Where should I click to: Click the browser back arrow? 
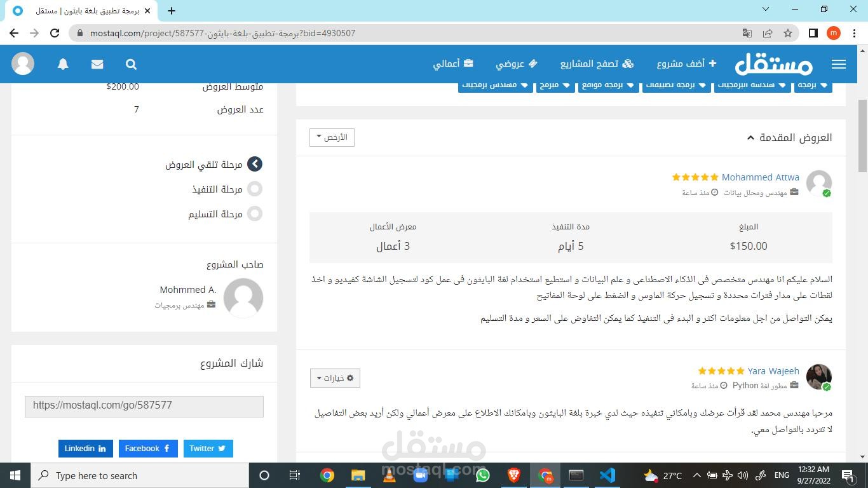coord(14,33)
